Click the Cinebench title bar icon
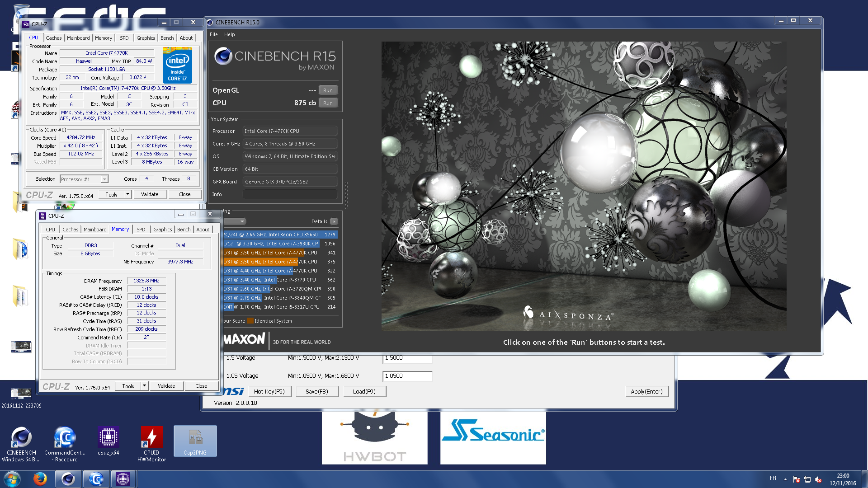The image size is (868, 488). pos(210,22)
